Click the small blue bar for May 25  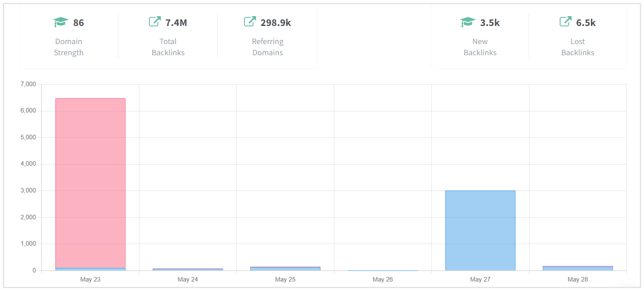click(285, 269)
